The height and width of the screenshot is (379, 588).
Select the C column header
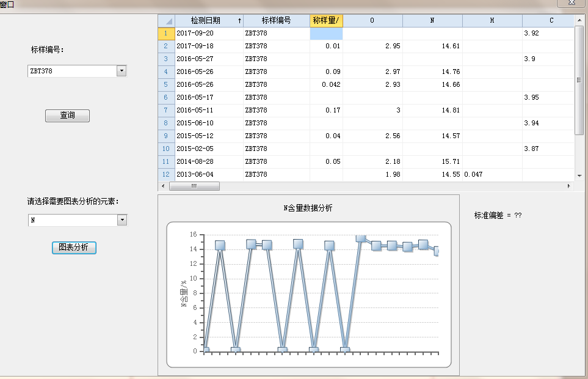pyautogui.click(x=548, y=21)
